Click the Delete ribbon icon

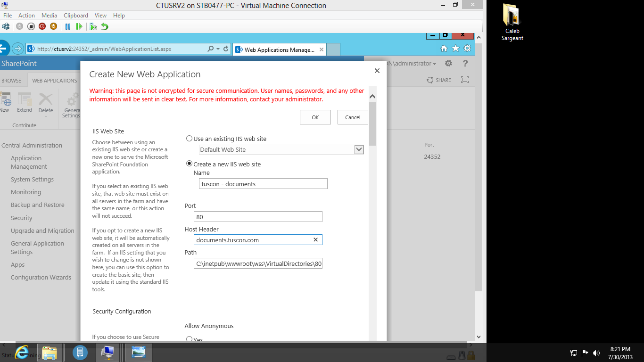tap(46, 103)
